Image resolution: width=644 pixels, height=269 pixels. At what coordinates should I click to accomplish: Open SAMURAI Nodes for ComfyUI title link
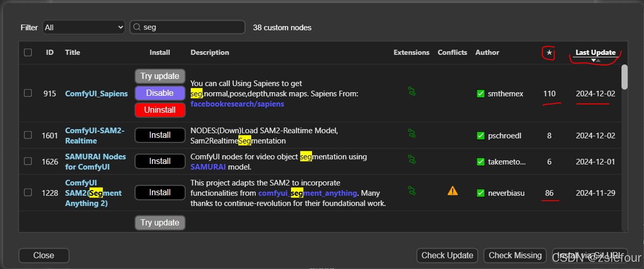pyautogui.click(x=96, y=161)
